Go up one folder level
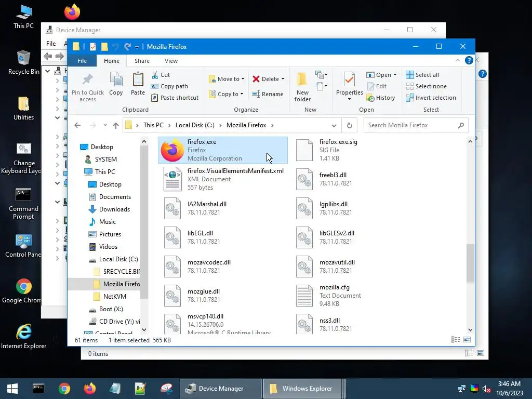 point(116,126)
